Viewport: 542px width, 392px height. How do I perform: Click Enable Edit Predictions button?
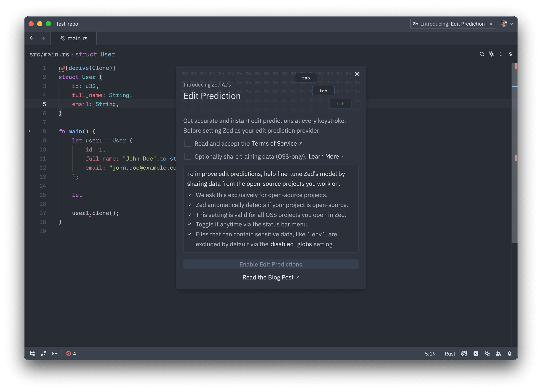point(271,264)
